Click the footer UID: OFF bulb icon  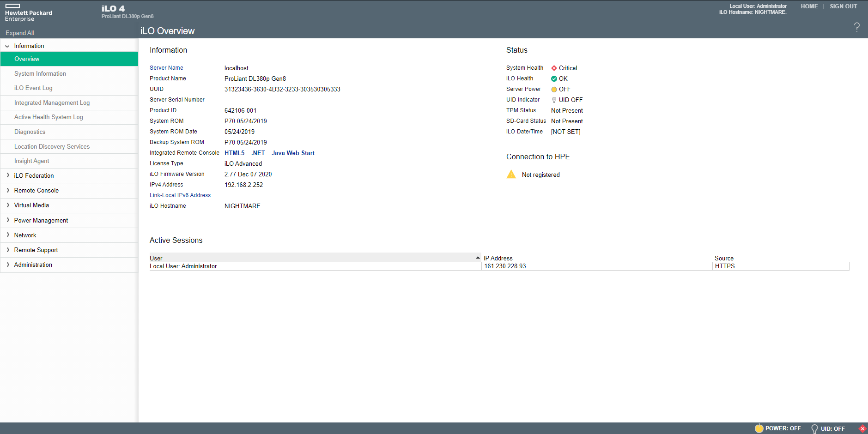tap(814, 429)
